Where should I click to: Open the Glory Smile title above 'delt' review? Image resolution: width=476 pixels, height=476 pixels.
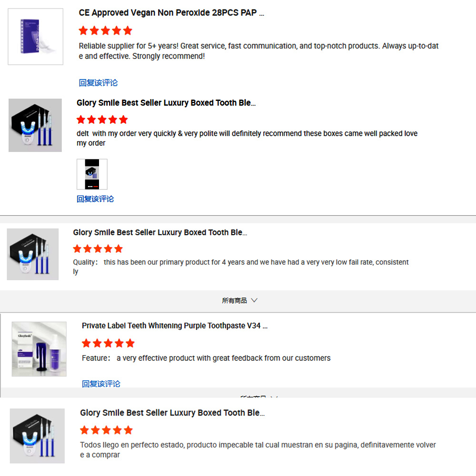click(x=166, y=103)
